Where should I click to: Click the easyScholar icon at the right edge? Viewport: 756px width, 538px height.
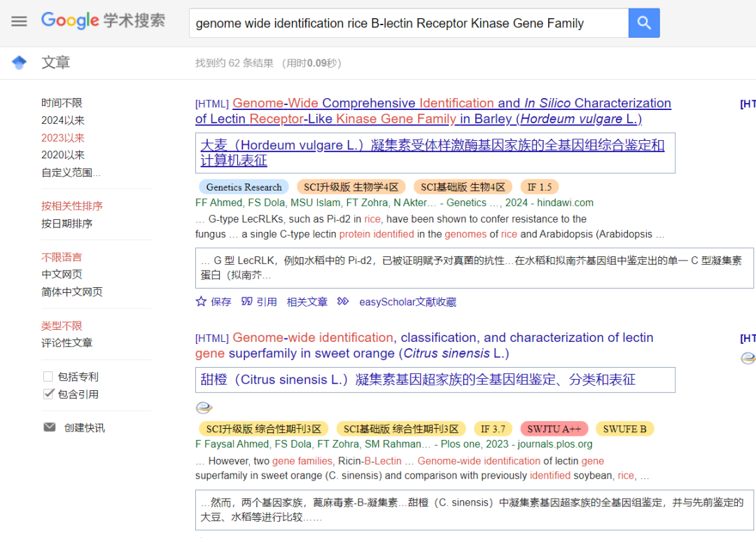click(x=748, y=358)
